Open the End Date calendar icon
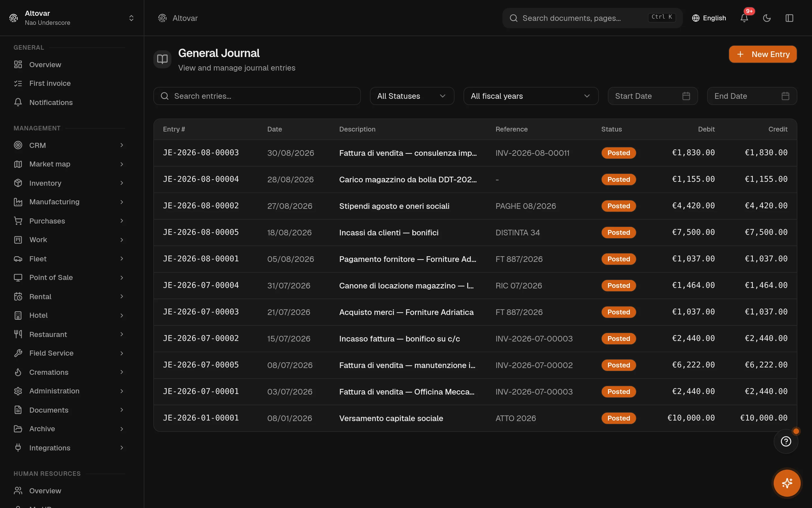Image resolution: width=812 pixels, height=508 pixels. tap(785, 96)
